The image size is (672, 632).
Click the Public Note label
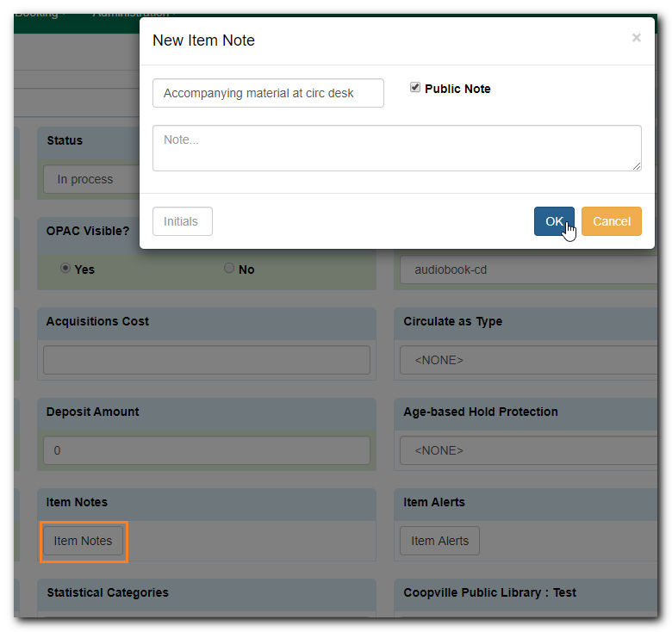click(457, 89)
